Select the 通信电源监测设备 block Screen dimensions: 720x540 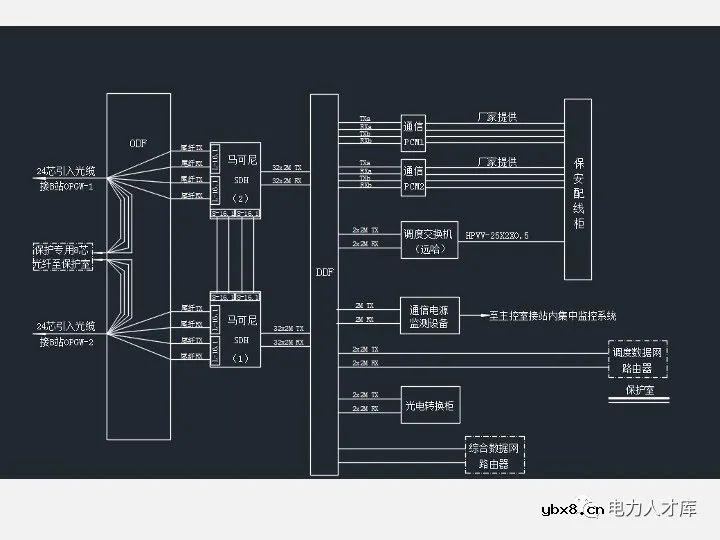tap(429, 314)
